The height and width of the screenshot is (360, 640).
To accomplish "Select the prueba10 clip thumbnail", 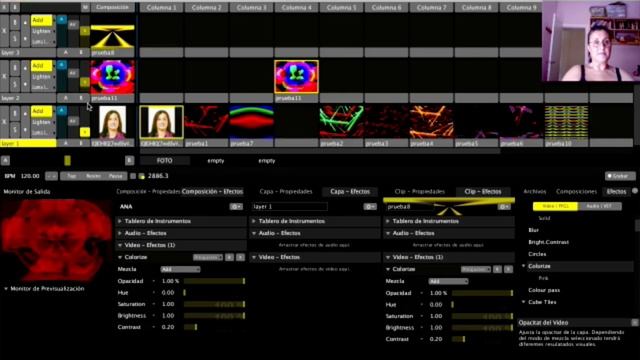I will [567, 122].
